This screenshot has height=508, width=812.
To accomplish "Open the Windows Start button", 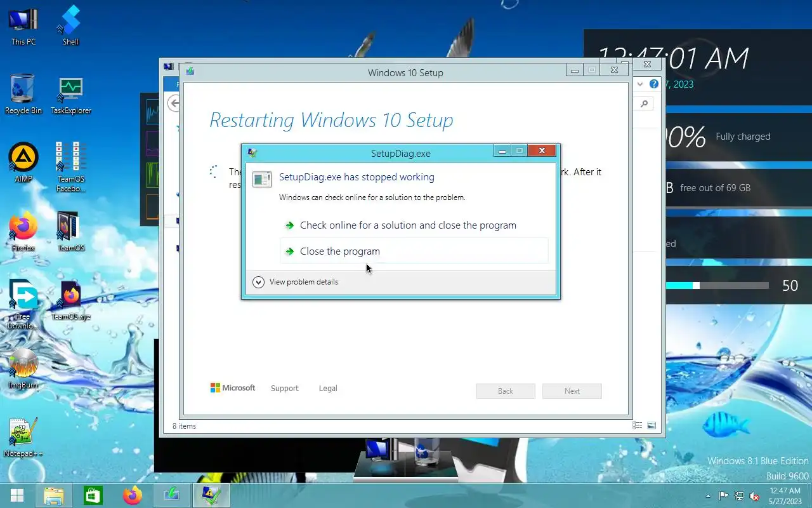I will pos(17,495).
